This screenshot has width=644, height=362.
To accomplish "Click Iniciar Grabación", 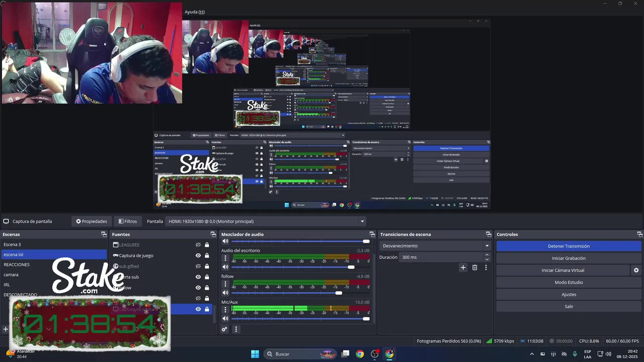I will pos(569,258).
